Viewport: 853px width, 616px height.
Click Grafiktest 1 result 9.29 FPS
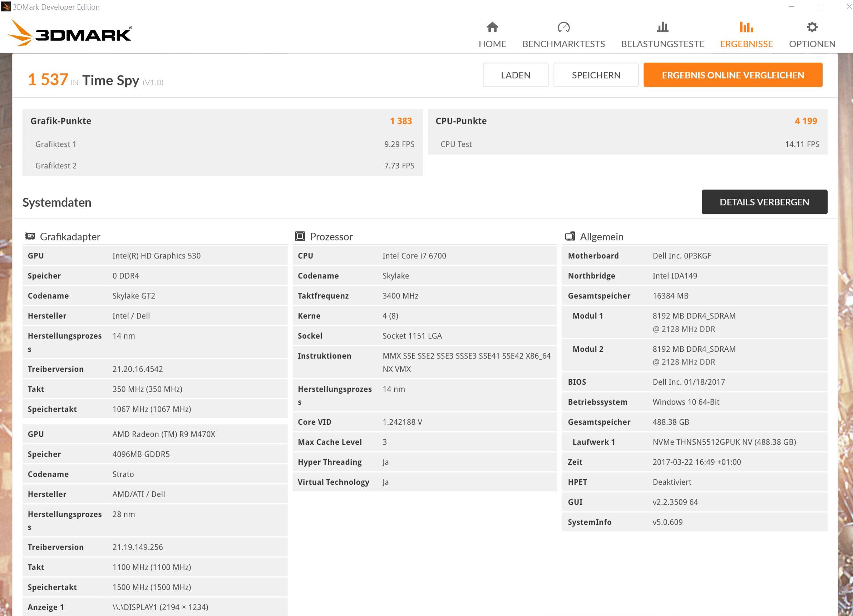(399, 144)
